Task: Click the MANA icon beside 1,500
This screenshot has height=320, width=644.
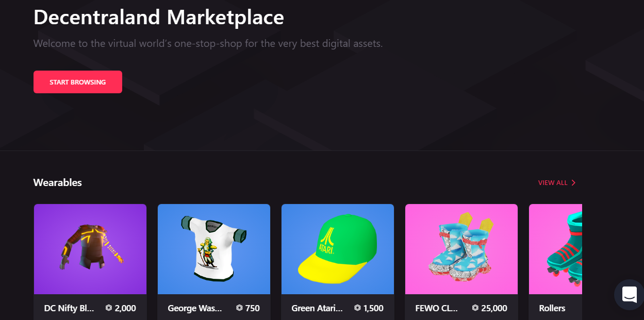Action: (x=357, y=308)
